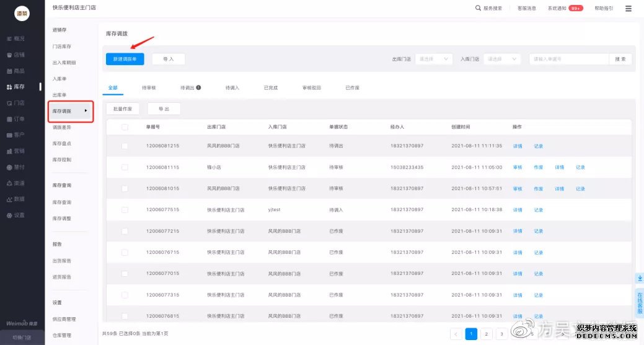Viewport: 644px width, 345px height.
Task: Check the box for order 12006081015
Action: pyautogui.click(x=125, y=189)
